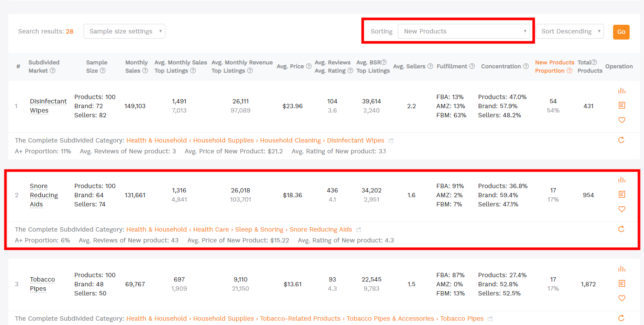
Task: Open the bar chart icon for Disinfectant Wipes
Action: click(621, 91)
